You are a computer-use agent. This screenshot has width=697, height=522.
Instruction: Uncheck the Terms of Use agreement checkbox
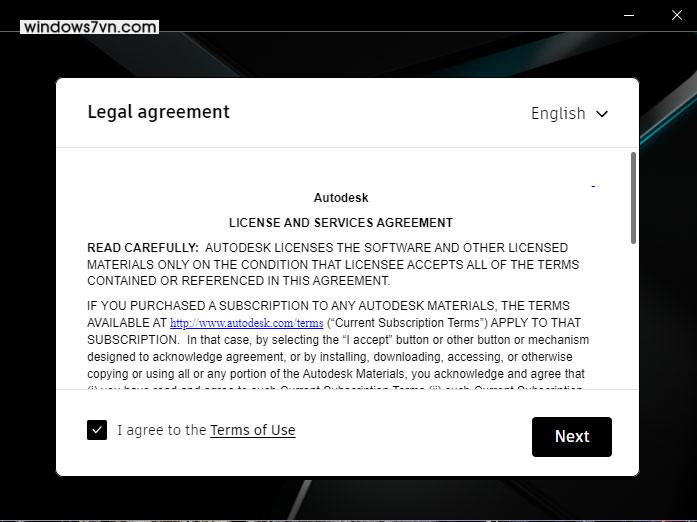tap(97, 430)
